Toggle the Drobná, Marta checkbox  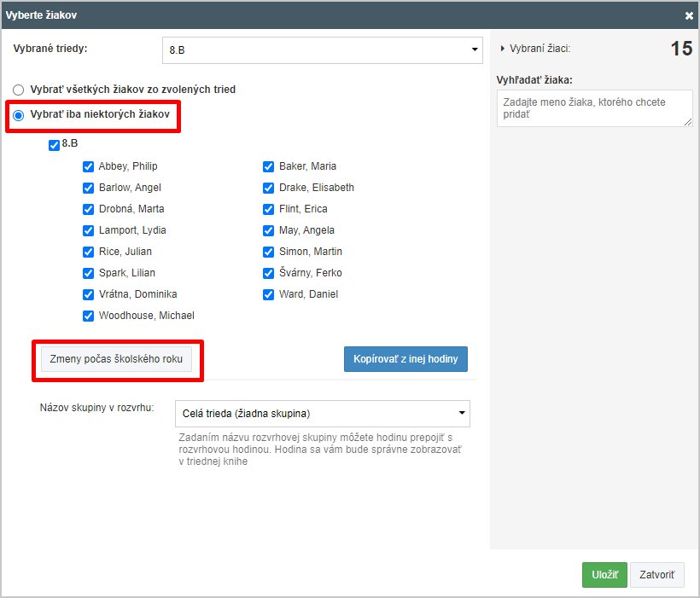[89, 209]
